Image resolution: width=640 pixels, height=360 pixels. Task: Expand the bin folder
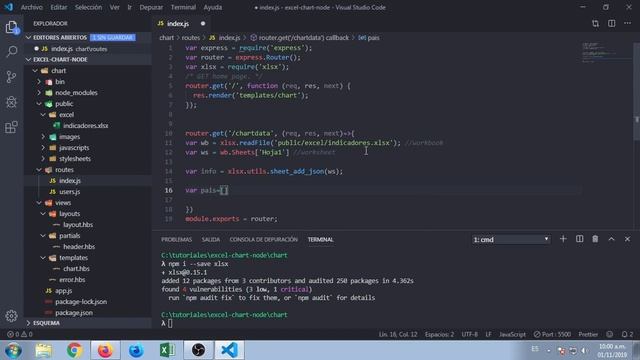coord(39,82)
